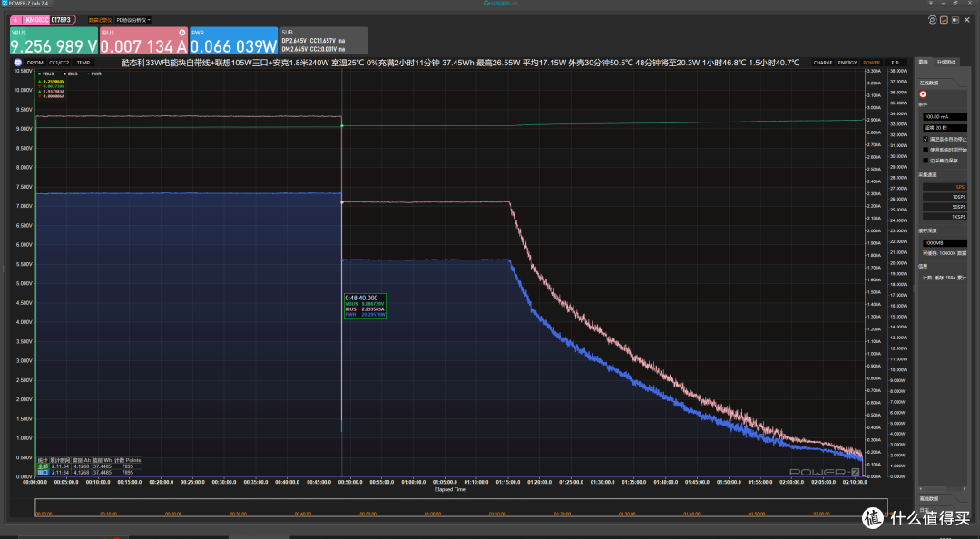Click the Elapsed Time axis title
This screenshot has height=539, width=980.
click(x=450, y=490)
